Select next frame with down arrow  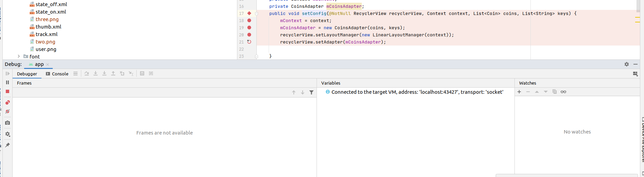[303, 92]
